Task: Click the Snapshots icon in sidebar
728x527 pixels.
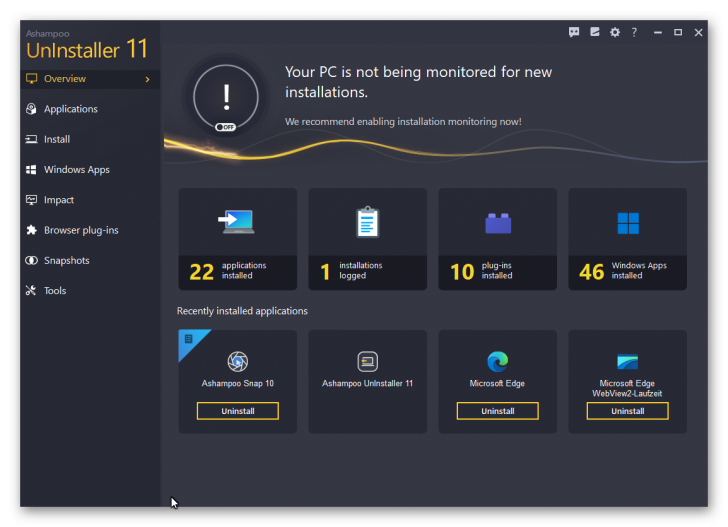Action: coord(31,260)
